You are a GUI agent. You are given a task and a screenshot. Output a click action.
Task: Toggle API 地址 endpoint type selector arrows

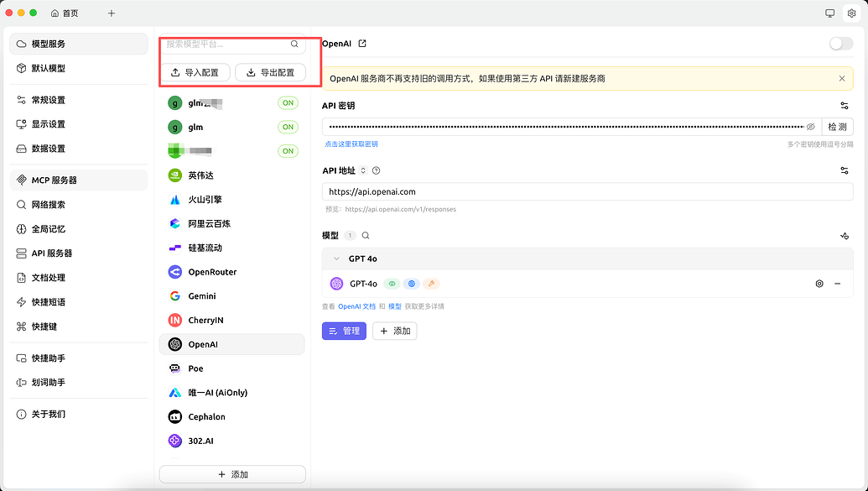click(363, 170)
